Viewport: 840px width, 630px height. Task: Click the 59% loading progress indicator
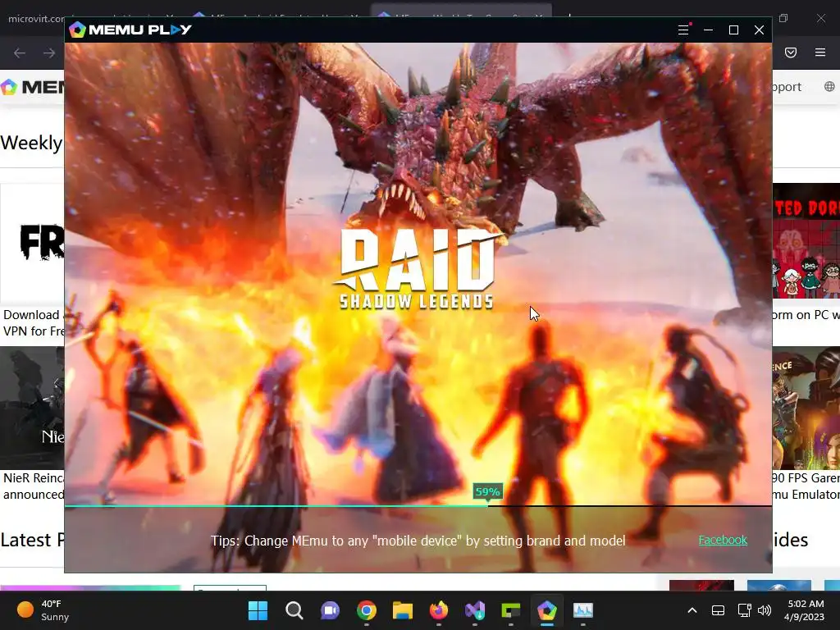tap(487, 492)
